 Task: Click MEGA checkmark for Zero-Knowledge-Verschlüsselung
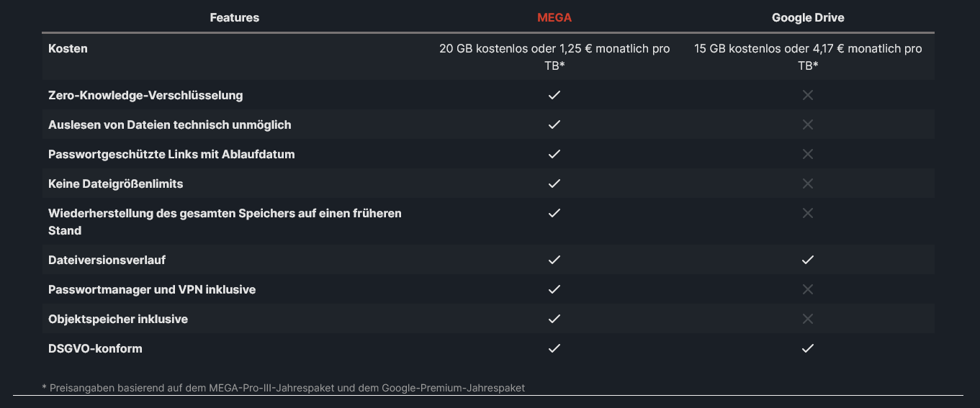[x=554, y=95]
